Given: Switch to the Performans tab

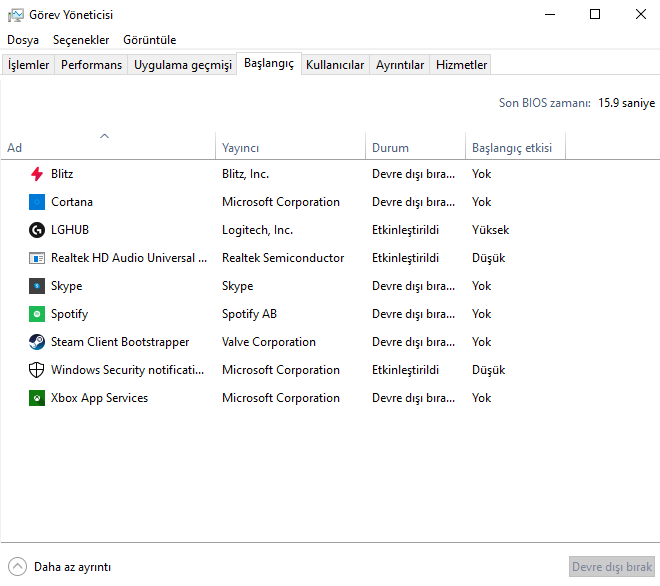Looking at the screenshot, I should (x=91, y=65).
